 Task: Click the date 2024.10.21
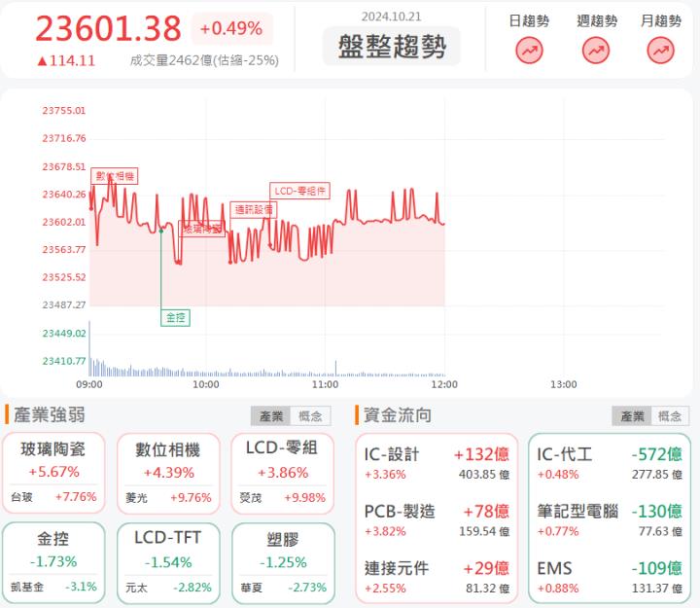click(x=391, y=17)
